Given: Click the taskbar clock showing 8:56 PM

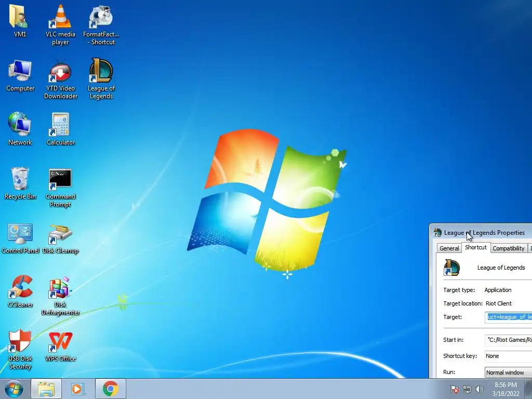Looking at the screenshot, I should pos(506,389).
